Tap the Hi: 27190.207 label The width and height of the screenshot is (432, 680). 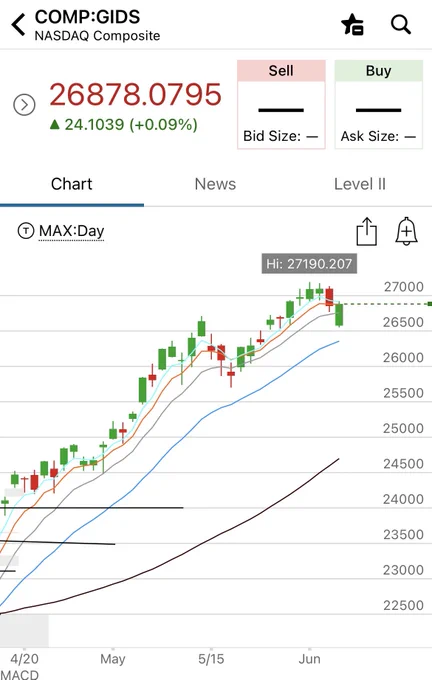click(309, 264)
